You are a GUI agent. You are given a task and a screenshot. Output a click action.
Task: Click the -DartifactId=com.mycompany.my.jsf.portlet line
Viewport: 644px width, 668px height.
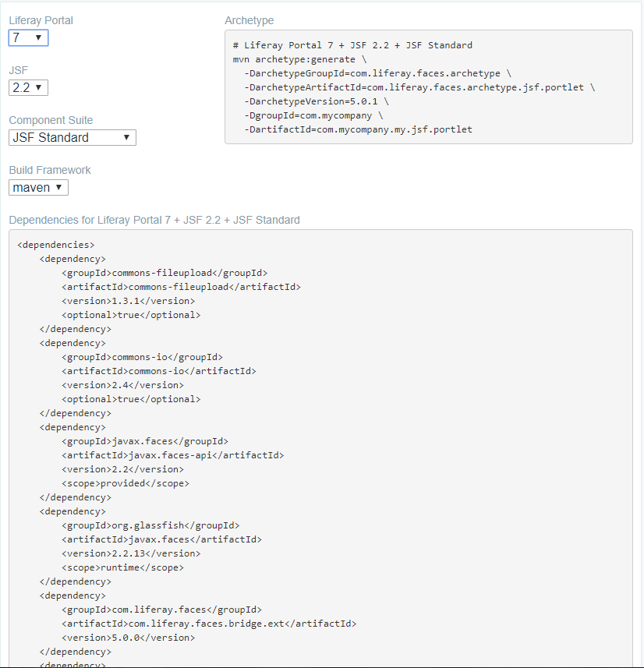(x=358, y=129)
